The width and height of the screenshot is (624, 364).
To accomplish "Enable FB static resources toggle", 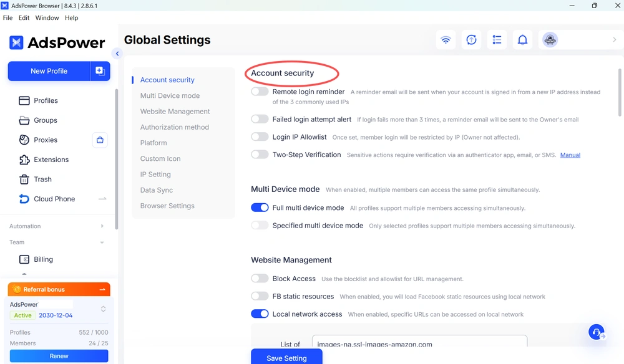I will [260, 297].
